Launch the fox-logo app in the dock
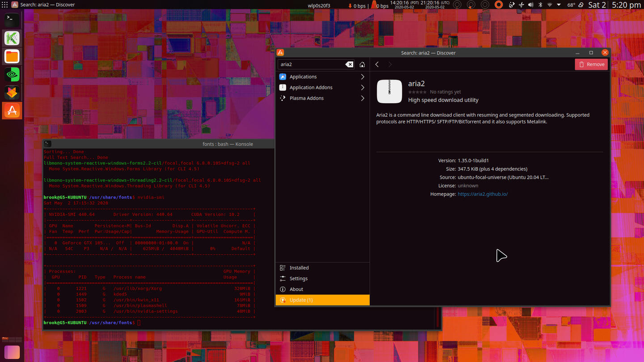The height and width of the screenshot is (362, 644). [12, 93]
